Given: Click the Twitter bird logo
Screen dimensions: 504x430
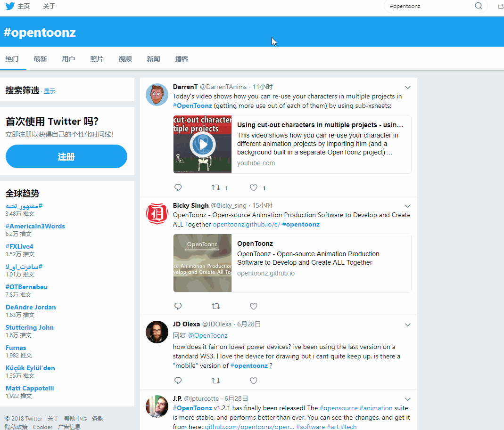Looking at the screenshot, I should click(x=10, y=6).
